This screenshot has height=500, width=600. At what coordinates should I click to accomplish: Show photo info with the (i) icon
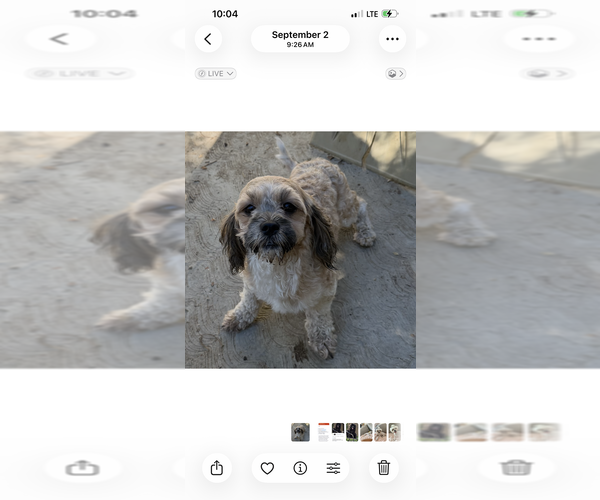point(300,468)
